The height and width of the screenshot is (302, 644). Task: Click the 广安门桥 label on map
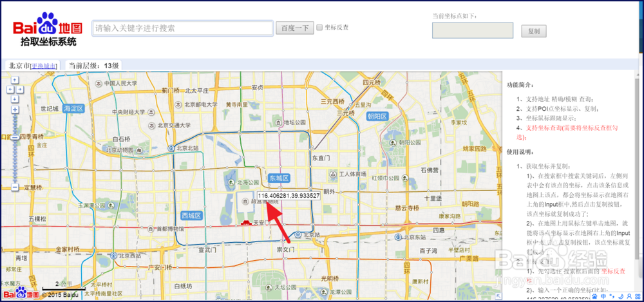click(x=160, y=267)
